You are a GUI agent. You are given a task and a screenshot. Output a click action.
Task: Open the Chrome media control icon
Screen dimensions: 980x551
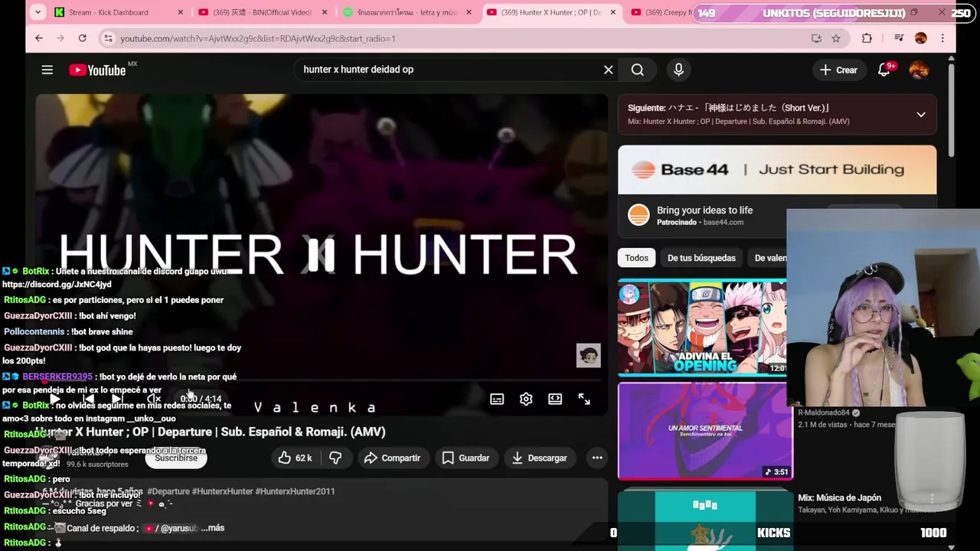click(898, 38)
